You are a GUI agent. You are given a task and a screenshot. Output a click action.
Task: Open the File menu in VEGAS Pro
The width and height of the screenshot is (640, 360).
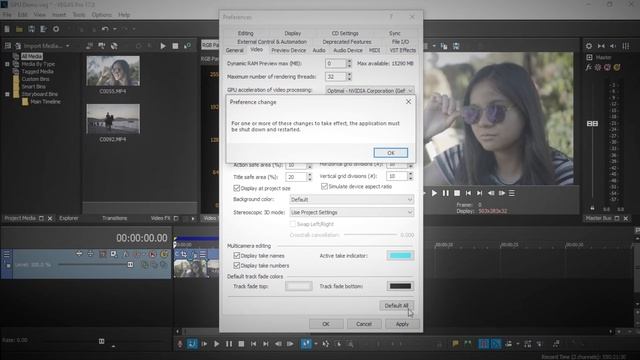pos(7,15)
